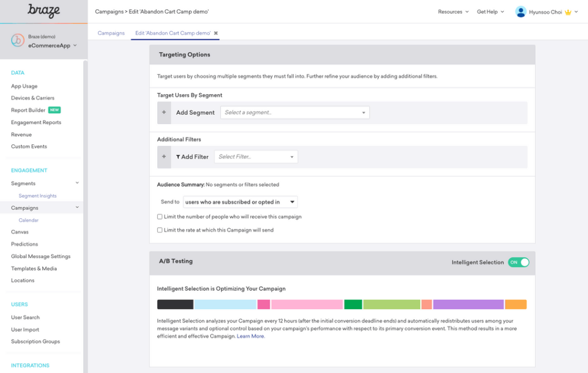Click the plus icon next to Add Filter
The width and height of the screenshot is (588, 373).
164,157
